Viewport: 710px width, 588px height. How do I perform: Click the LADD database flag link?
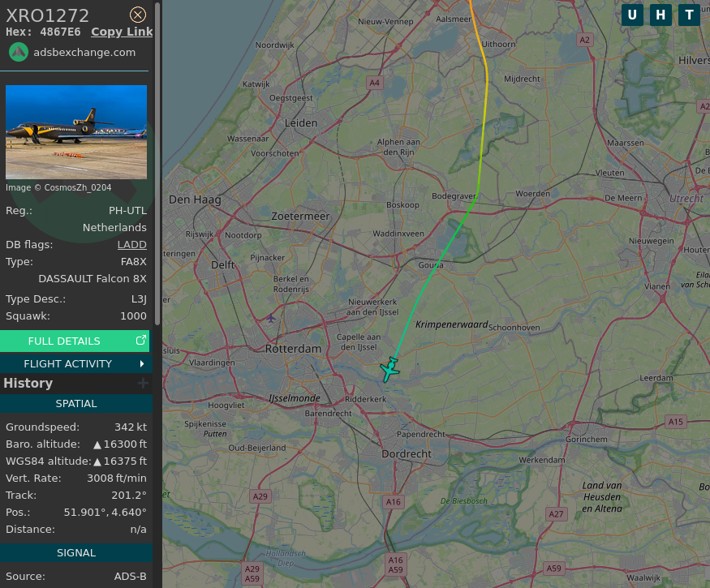pyautogui.click(x=131, y=244)
